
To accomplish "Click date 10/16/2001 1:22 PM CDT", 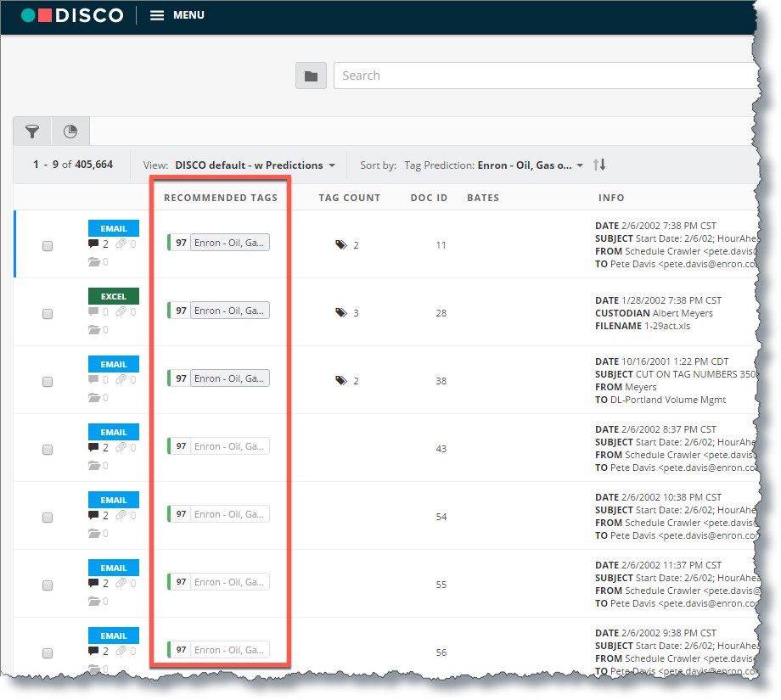I will click(675, 361).
